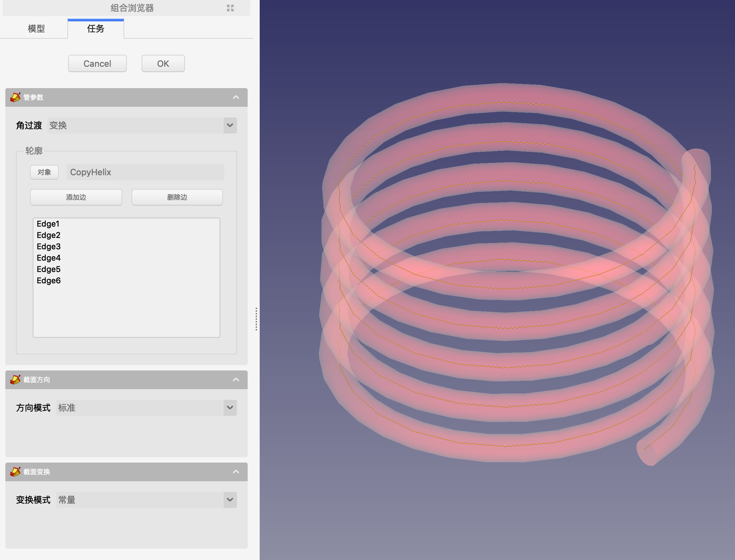Collapse the 截面方向 section
This screenshot has height=560, width=735.
(x=236, y=379)
